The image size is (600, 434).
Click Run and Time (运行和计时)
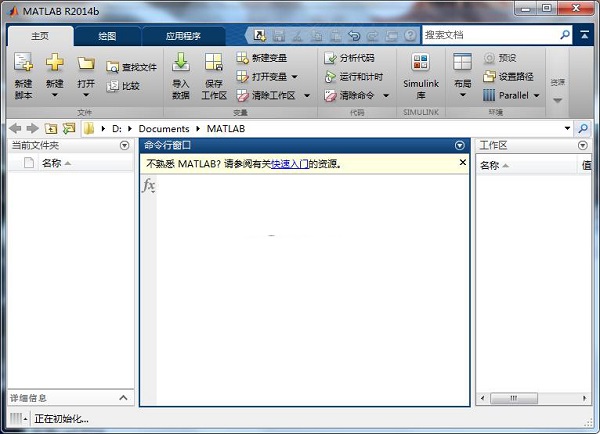coord(353,77)
